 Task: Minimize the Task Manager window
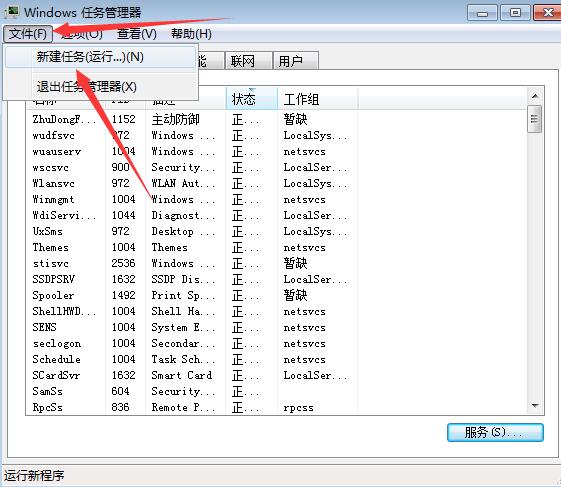pyautogui.click(x=482, y=13)
